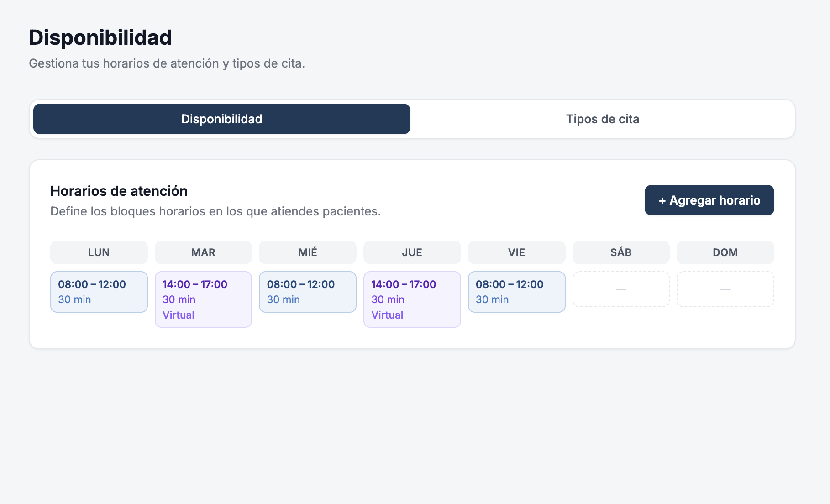
Task: Select the DOM column header
Action: pos(725,252)
